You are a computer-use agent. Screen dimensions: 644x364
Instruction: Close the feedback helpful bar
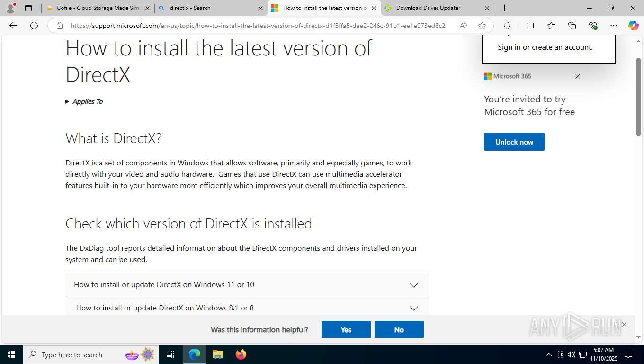pos(624,324)
